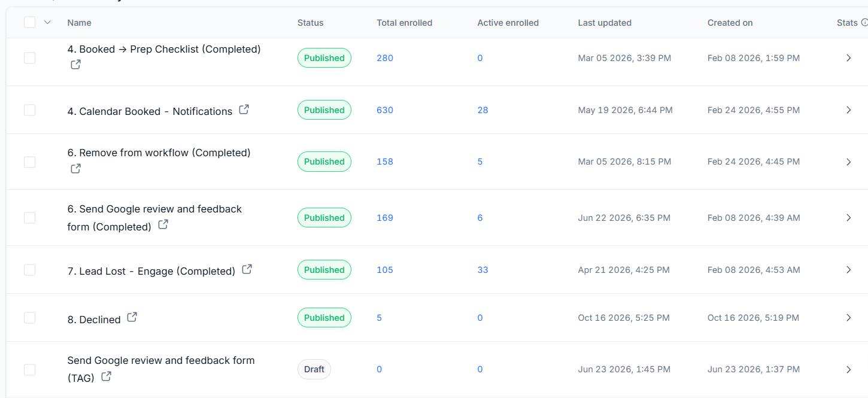This screenshot has height=398, width=868.
Task: Open external link icon for Remove from workflow
Action: 75,169
